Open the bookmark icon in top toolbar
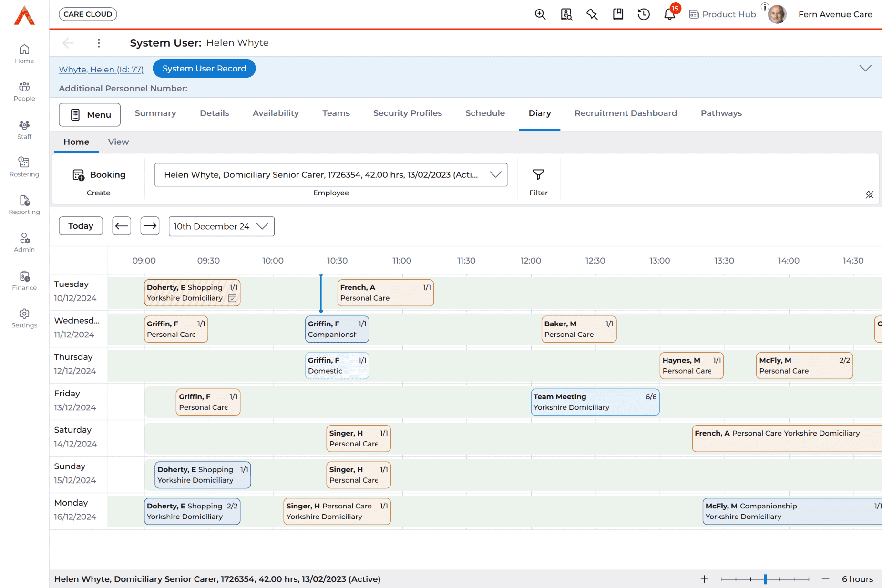Viewport: 882px width, 588px height. pos(618,14)
